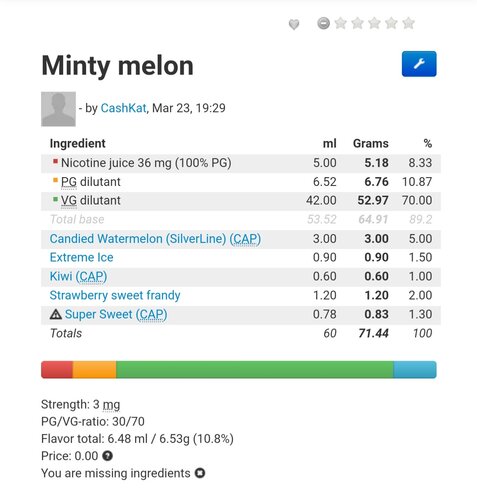The width and height of the screenshot is (477, 500).
Task: Click the green VG segment of ratio bar
Action: 255,370
